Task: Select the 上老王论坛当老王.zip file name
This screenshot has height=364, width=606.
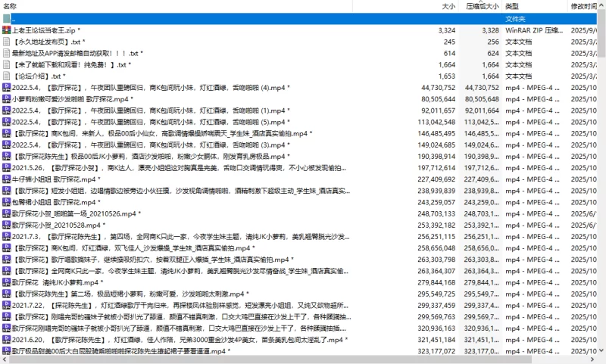Action: [45, 30]
